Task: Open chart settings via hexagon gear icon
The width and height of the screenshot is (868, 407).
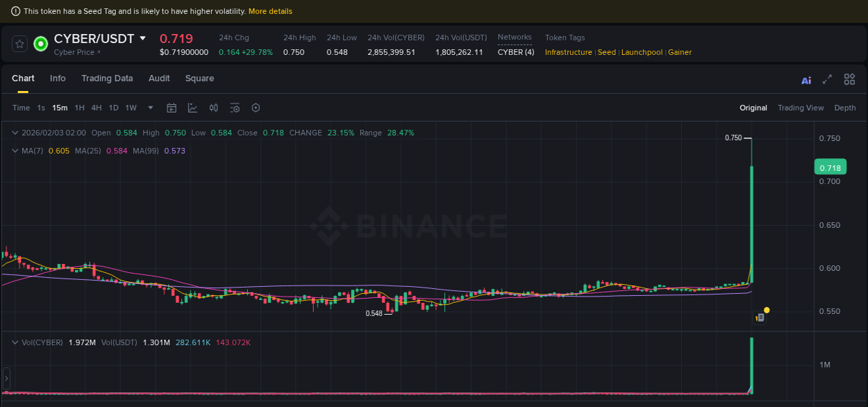Action: point(256,108)
